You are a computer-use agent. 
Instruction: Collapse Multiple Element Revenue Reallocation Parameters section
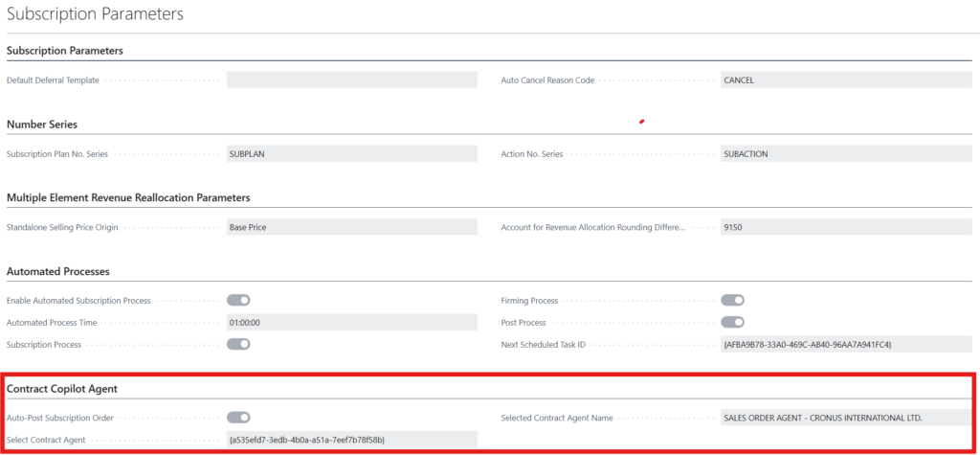(128, 197)
